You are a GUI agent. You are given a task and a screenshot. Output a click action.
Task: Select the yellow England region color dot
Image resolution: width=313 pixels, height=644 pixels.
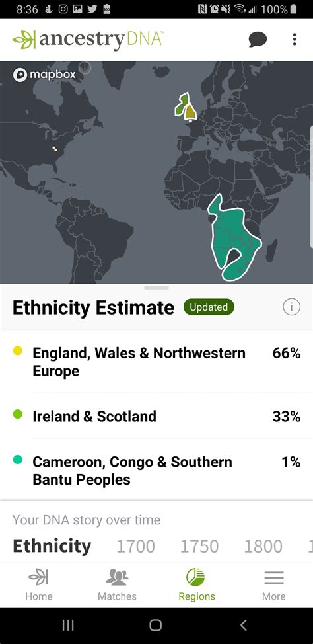point(18,350)
